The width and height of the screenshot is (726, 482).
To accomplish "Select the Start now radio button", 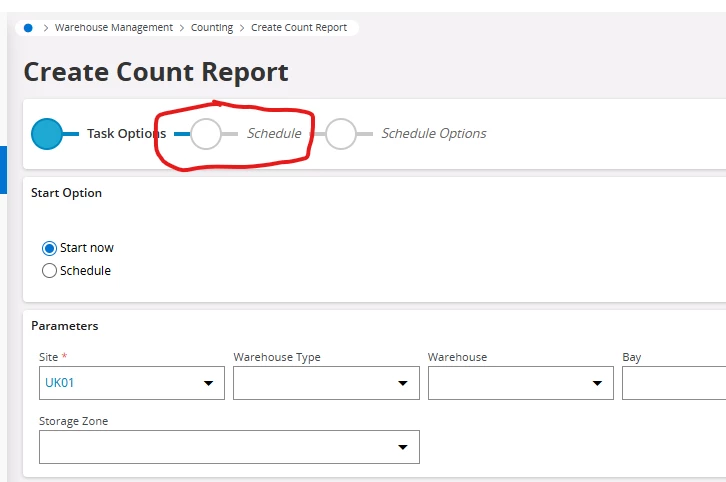I will coord(50,248).
